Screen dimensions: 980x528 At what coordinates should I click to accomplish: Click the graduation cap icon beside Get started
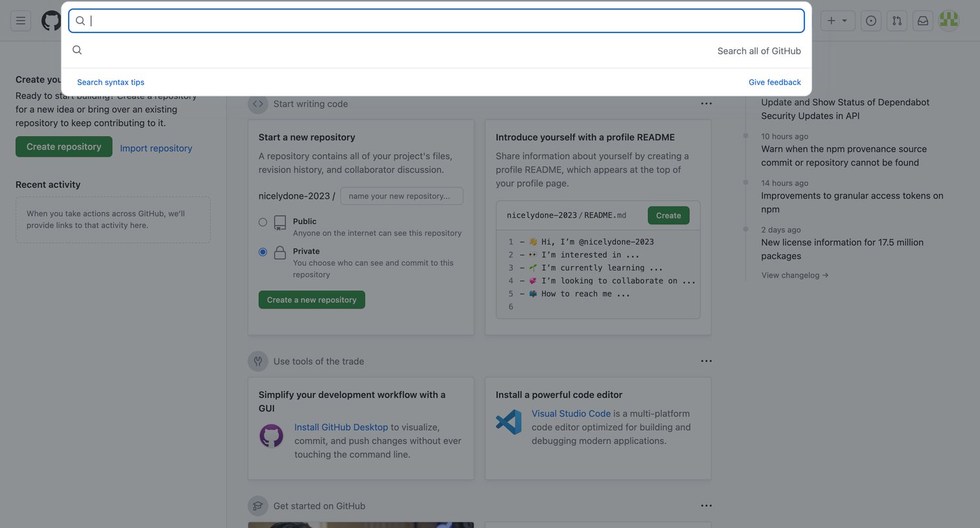(x=258, y=506)
